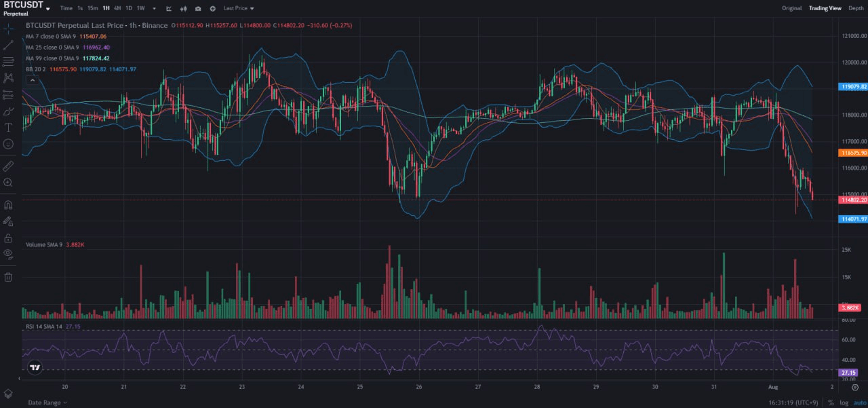Select the Trading View tab
Screen dimensions: 868x408
[825, 8]
